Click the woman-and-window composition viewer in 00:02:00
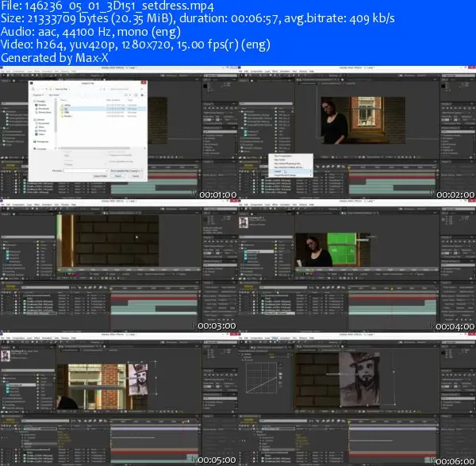This screenshot has height=466, width=476. [363, 120]
